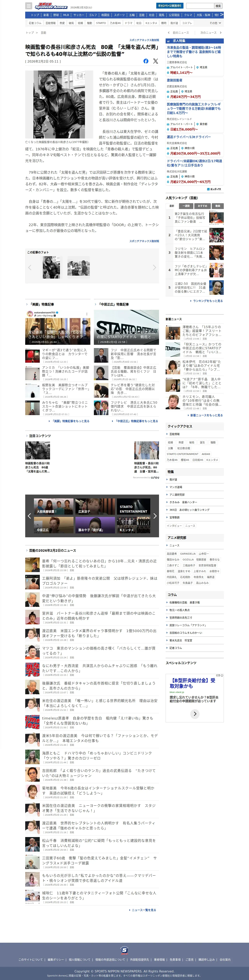Click the search input field
Viewport: 249px width, 980px height.
point(200,6)
